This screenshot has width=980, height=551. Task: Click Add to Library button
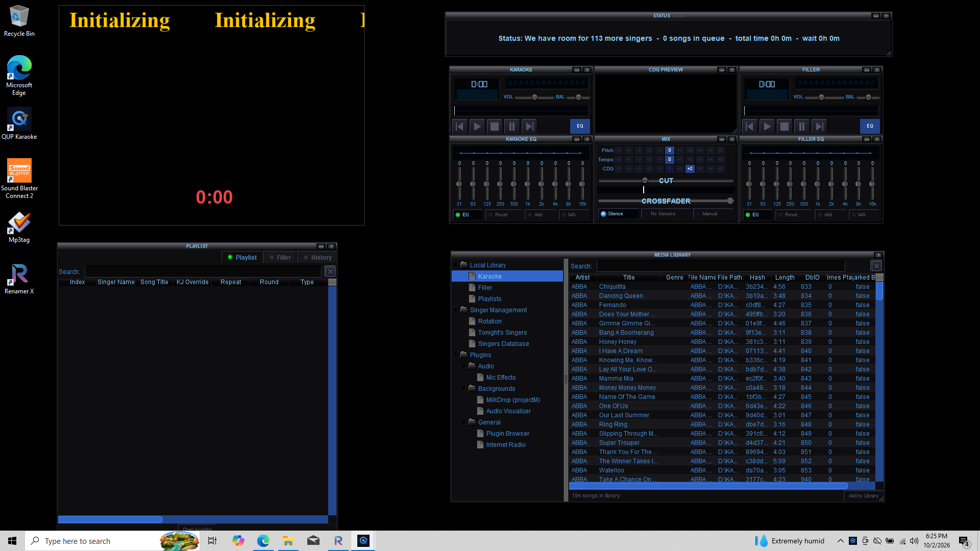[864, 496]
